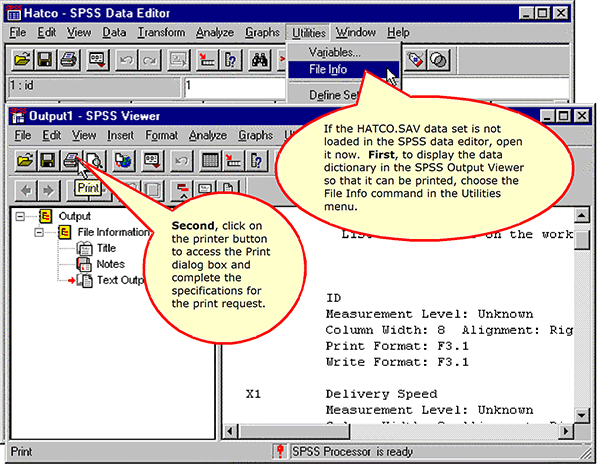Click Undo icon in Data Editor toolbar
600x466 pixels.
click(127, 60)
